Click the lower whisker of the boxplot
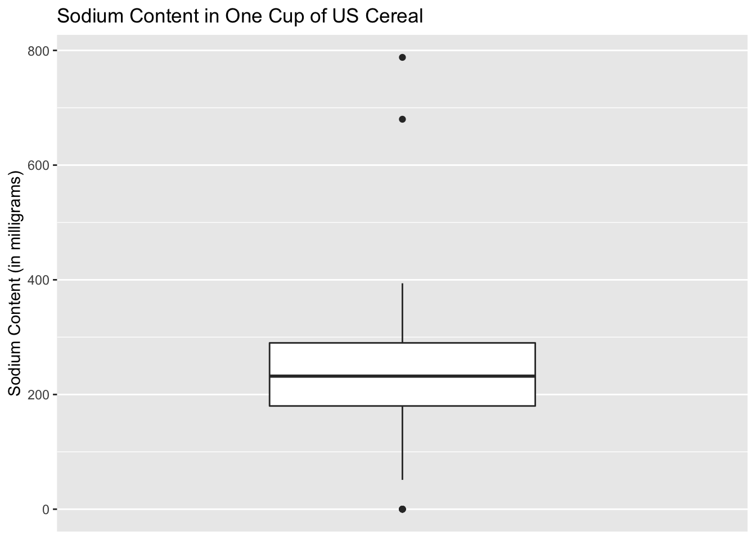 coord(402,442)
